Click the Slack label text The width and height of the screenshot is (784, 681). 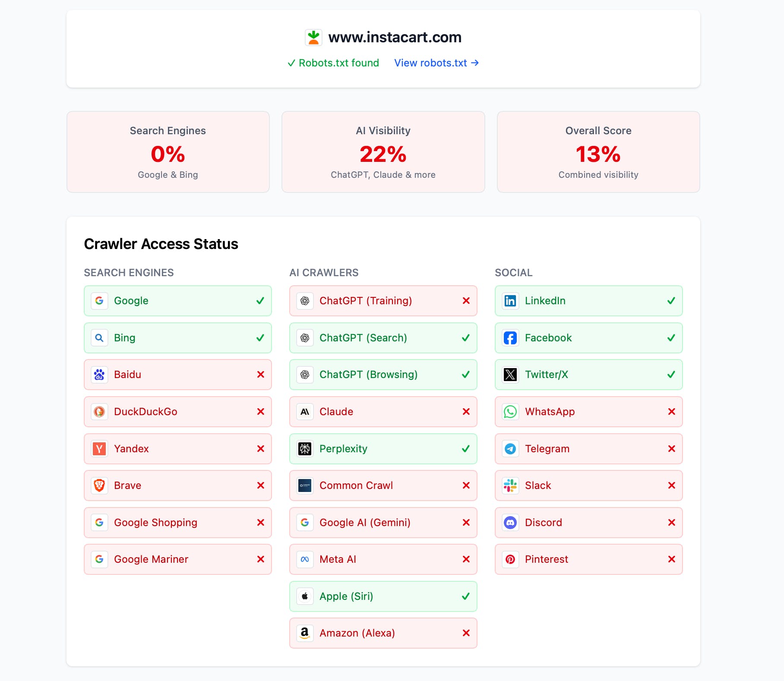click(538, 486)
